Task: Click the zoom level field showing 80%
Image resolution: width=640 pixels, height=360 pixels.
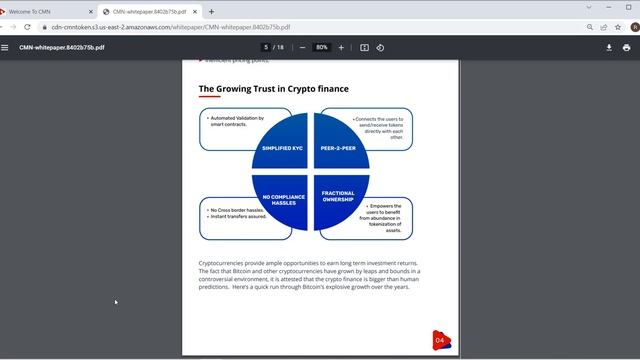Action: (x=322, y=47)
